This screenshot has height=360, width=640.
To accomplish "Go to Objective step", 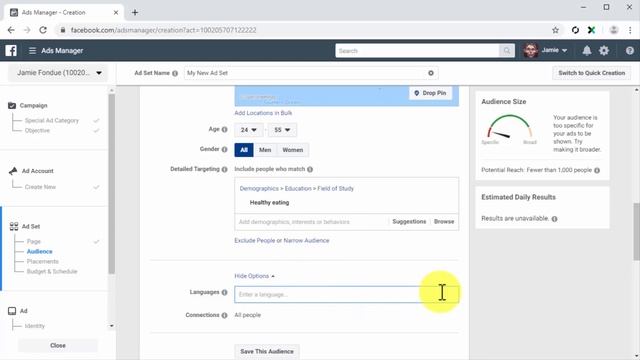I will tap(37, 131).
